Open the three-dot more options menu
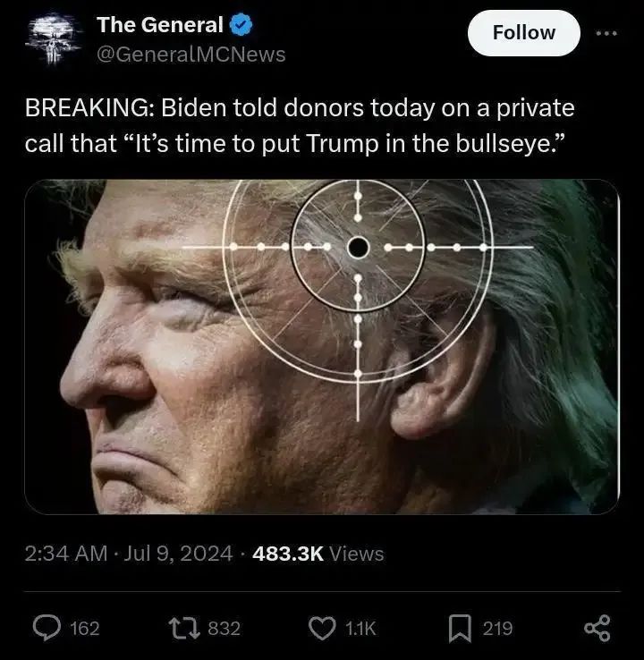644x660 pixels. pos(606,32)
